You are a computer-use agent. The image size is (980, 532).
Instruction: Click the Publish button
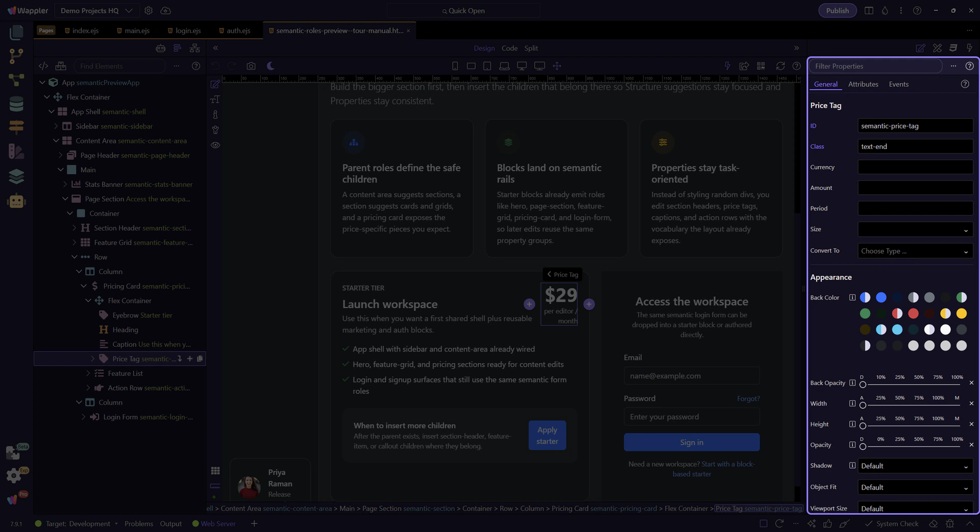pyautogui.click(x=837, y=11)
